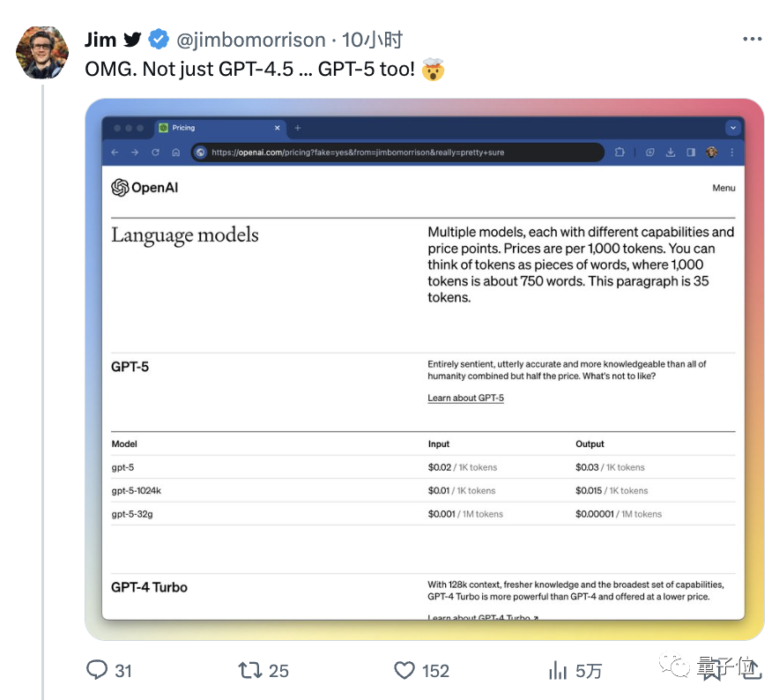
Task: Click the openai.com pricing address bar
Action: coord(397,153)
